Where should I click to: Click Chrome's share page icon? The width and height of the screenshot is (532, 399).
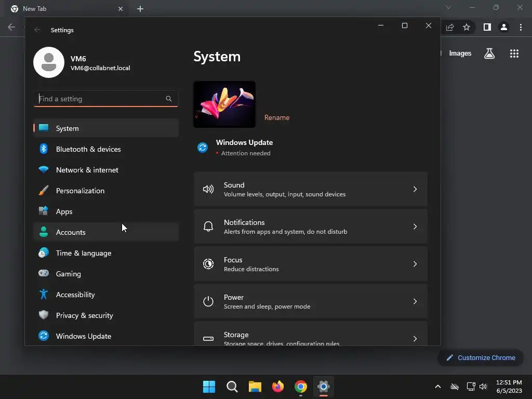tap(450, 27)
